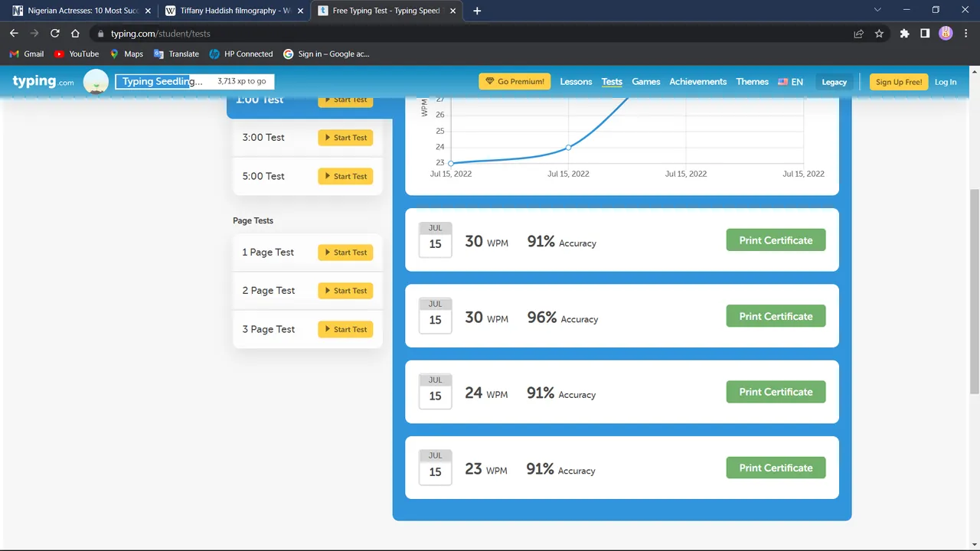
Task: Change language with EN flag selector
Action: click(790, 82)
